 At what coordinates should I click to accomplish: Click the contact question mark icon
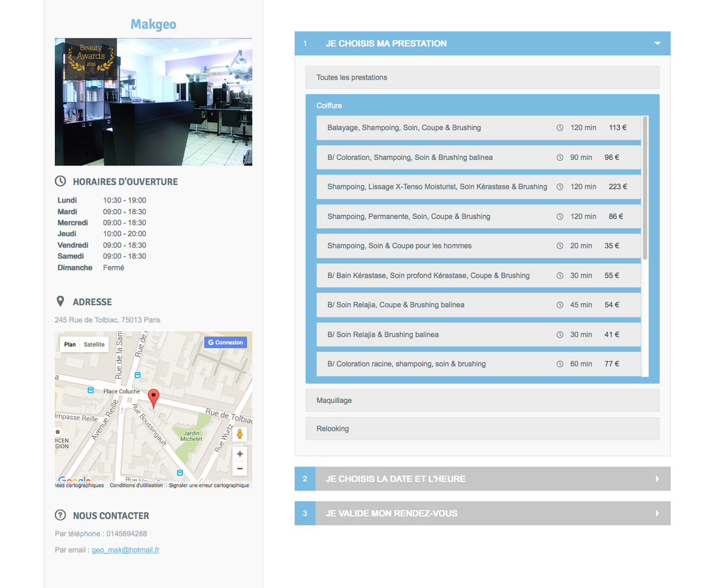60,515
